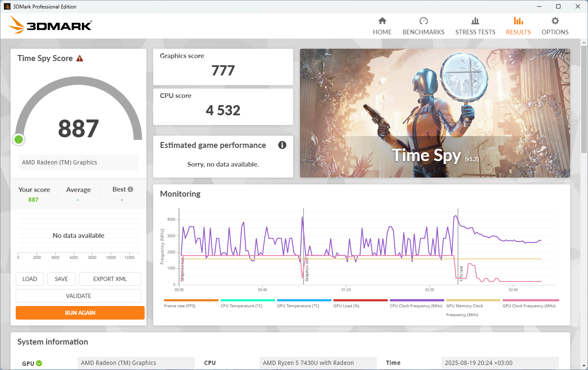The width and height of the screenshot is (588, 370).
Task: Click the CPU test marker in the chart
Action: (x=462, y=273)
